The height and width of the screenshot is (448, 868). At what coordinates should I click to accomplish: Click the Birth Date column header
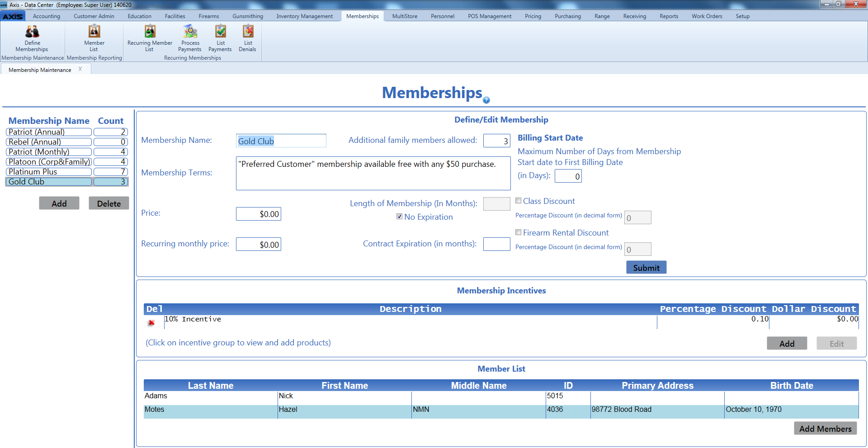tap(792, 386)
